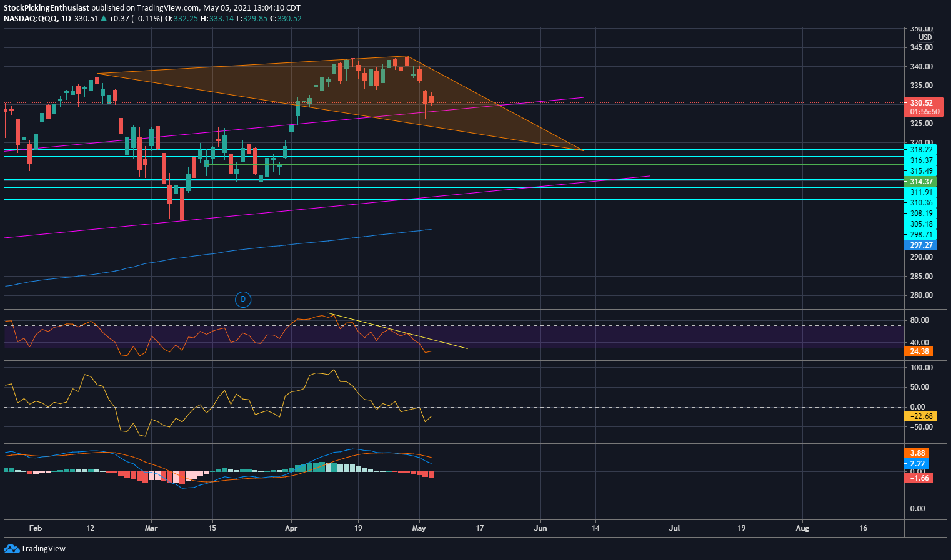Click the +0.37 (+0.11%) price change value
This screenshot has width=951, height=560.
pos(135,19)
